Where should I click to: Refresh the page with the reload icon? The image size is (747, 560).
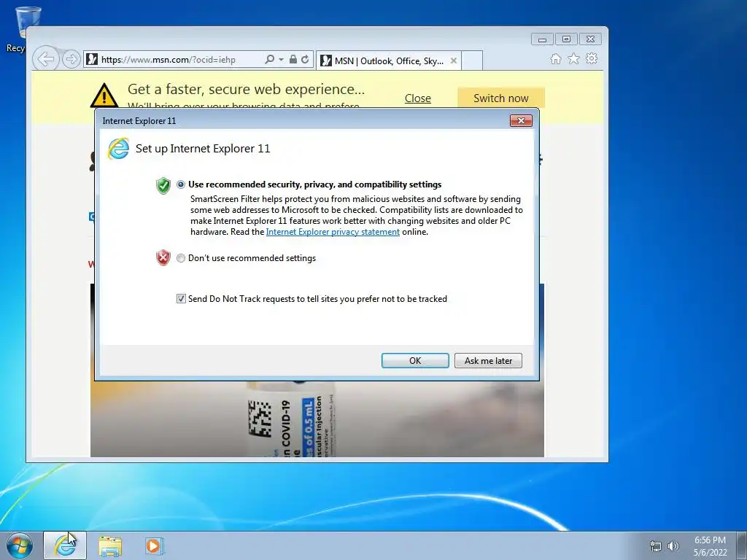[305, 60]
